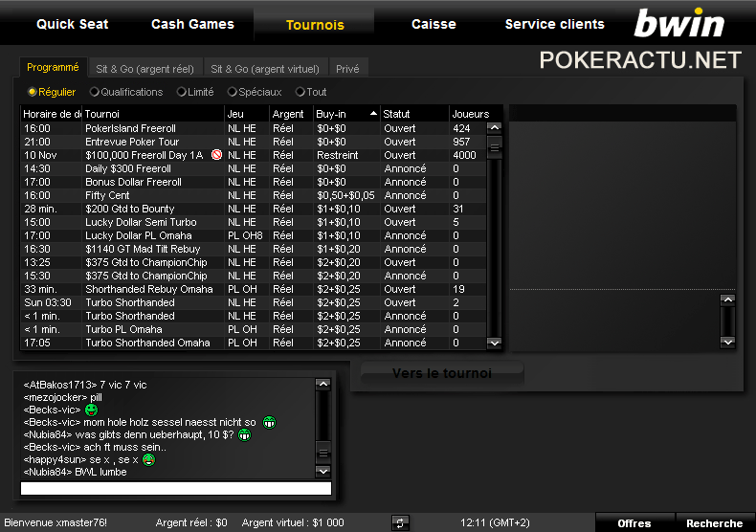Sort by the Buy-in column header arrow
This screenshot has height=532, width=756.
pyautogui.click(x=373, y=114)
